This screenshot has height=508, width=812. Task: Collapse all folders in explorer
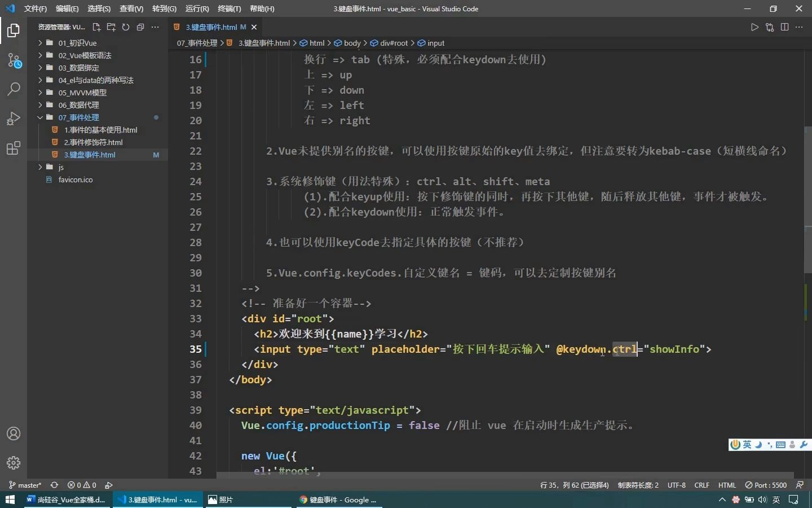140,27
